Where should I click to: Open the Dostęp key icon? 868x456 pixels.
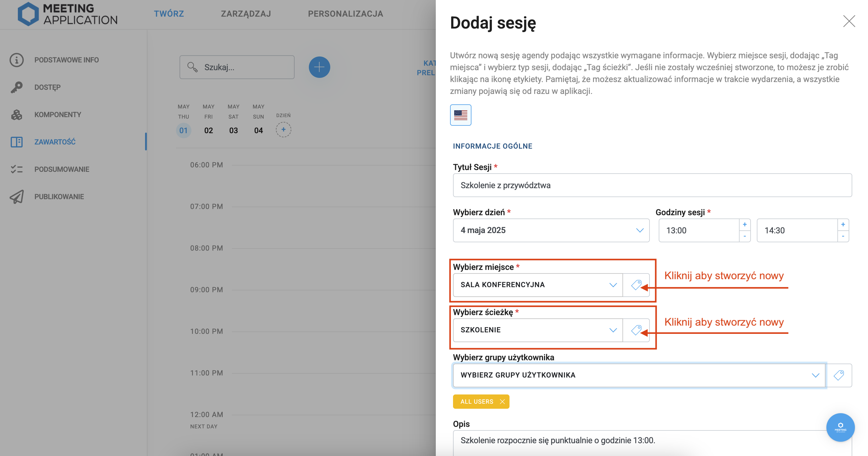[x=17, y=87]
